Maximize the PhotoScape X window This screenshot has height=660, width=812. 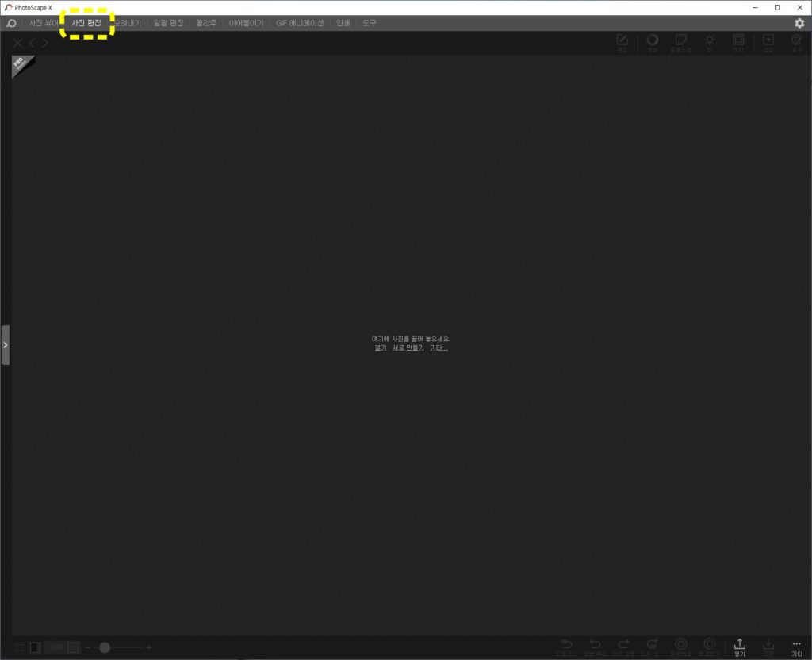click(777, 8)
